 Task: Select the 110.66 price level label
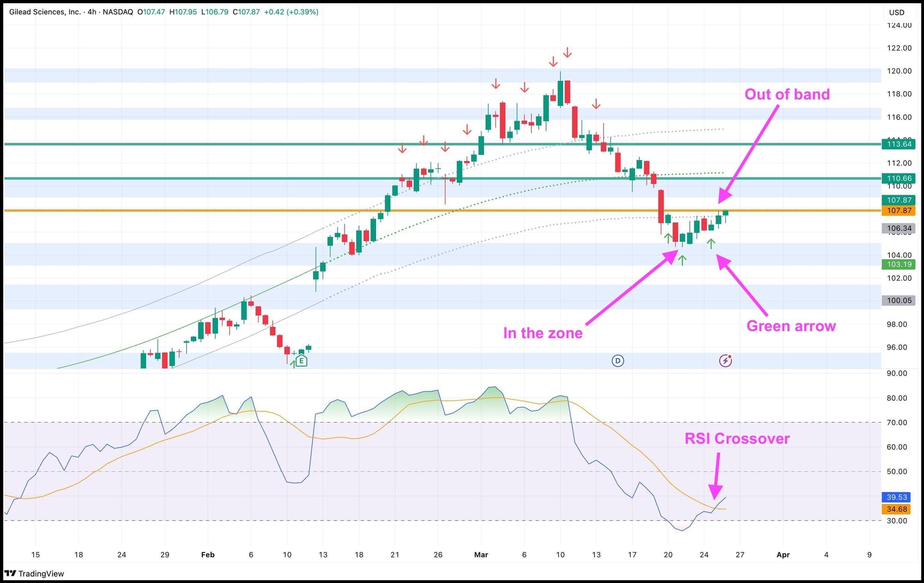click(x=899, y=178)
